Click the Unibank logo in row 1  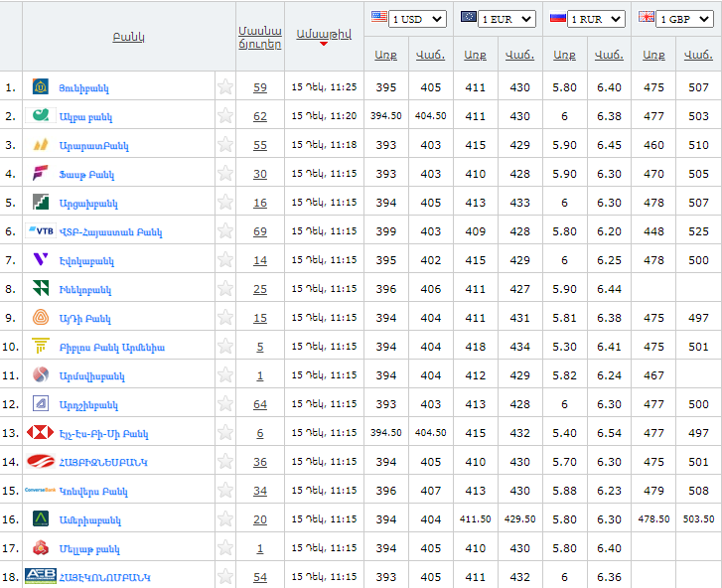point(41,87)
